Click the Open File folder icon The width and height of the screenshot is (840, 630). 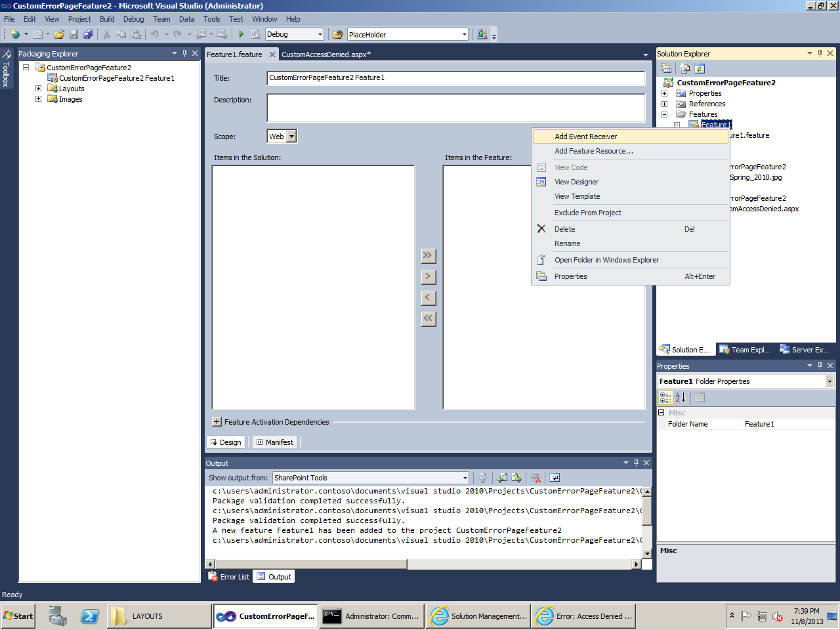click(x=59, y=34)
